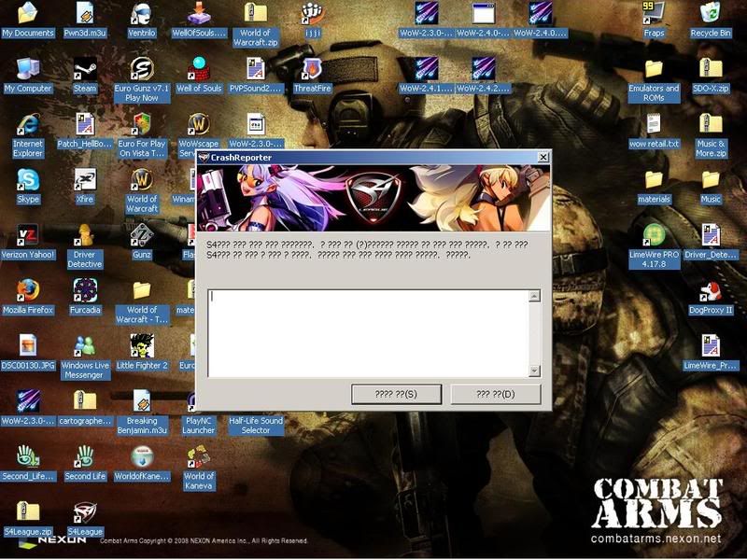Close the CrashReporter dialog window
The height and width of the screenshot is (560, 747).
(543, 158)
